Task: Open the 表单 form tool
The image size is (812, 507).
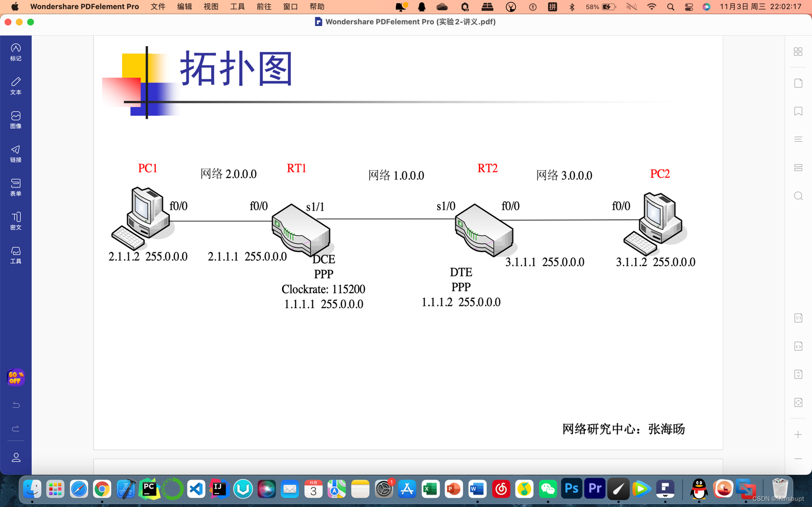Action: click(16, 187)
